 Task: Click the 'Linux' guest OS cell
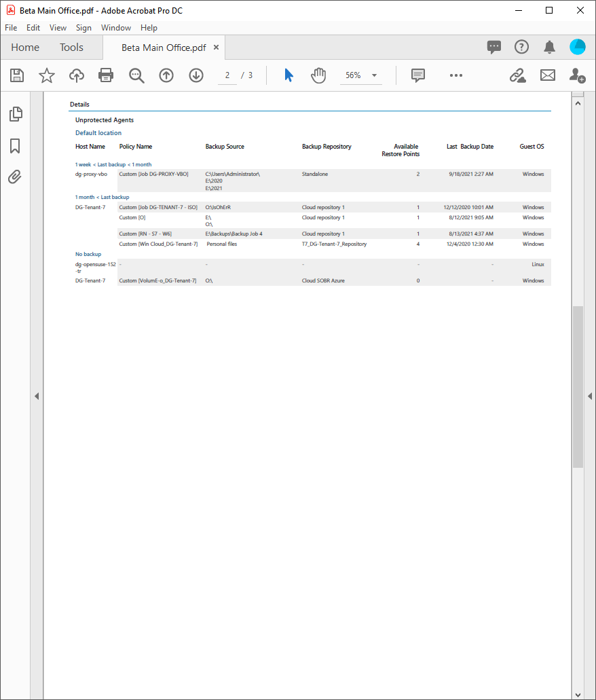[538, 264]
